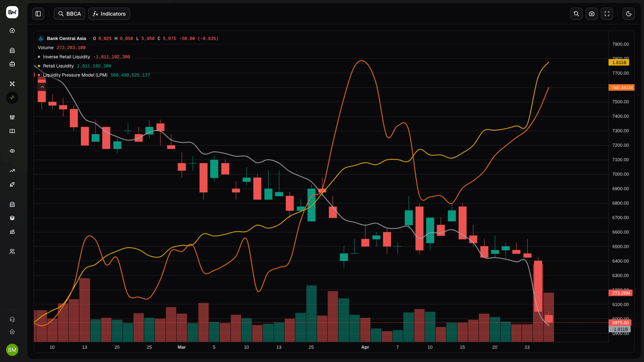Click the orange 560.491M axis label
The height and width of the screenshot is (362, 644).
tap(622, 88)
